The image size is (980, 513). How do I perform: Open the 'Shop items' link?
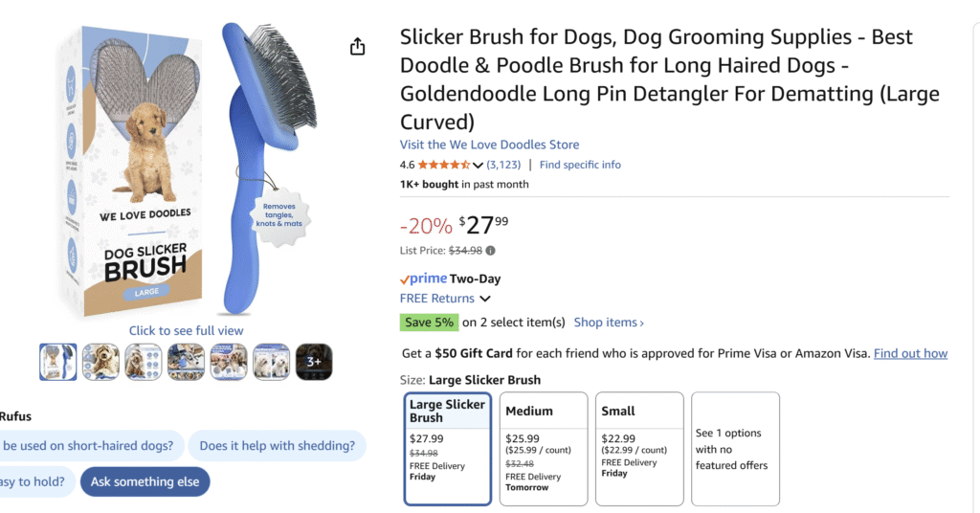point(609,323)
